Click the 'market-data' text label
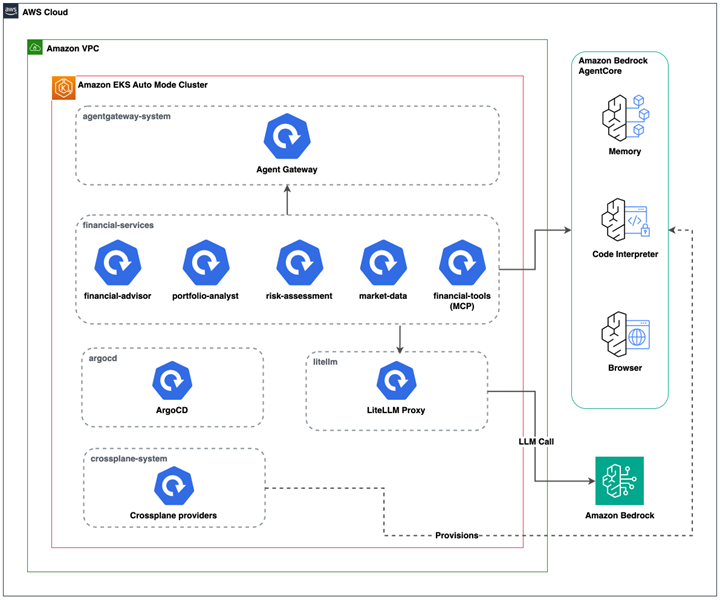 point(383,296)
